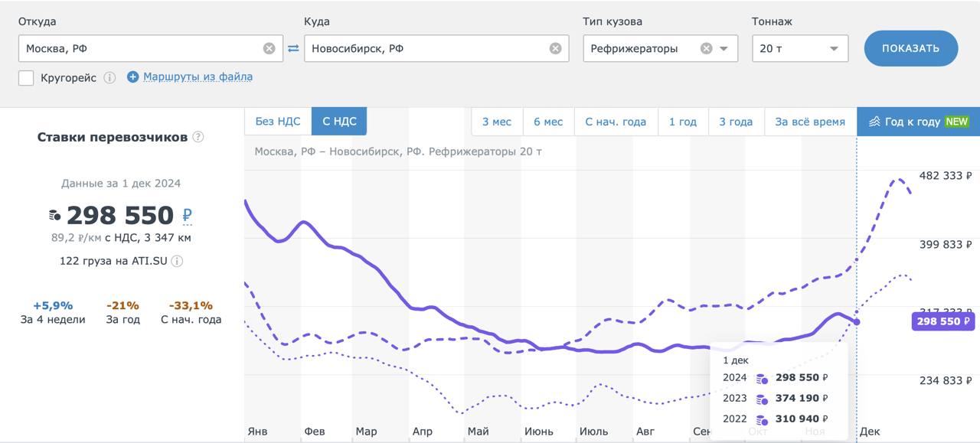This screenshot has height=443, width=980.
Task: Clear the Новосибирск destination field
Action: tap(555, 48)
